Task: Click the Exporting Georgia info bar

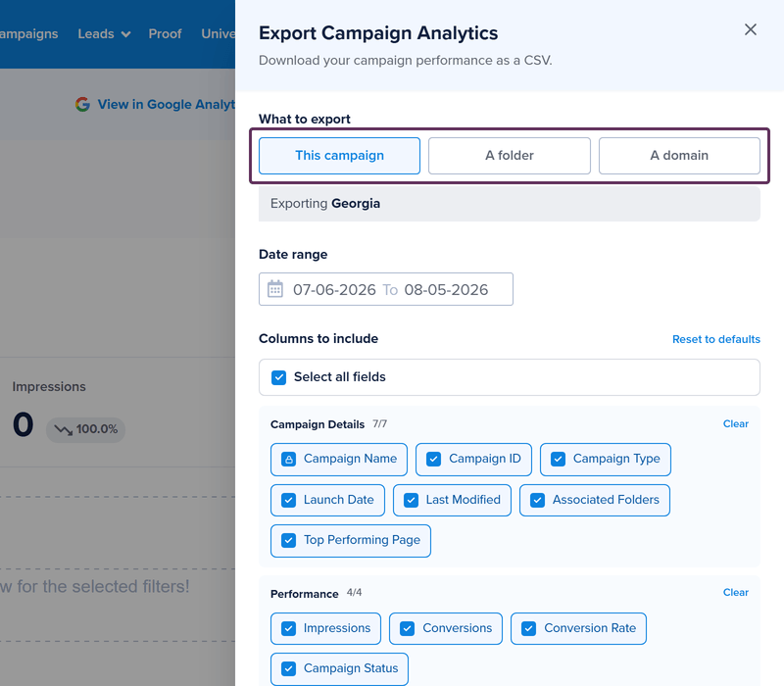Action: click(509, 204)
